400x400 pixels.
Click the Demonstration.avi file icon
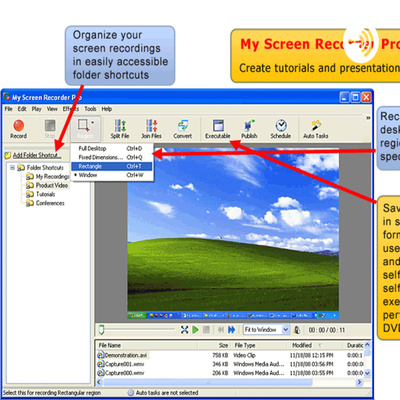(x=100, y=355)
